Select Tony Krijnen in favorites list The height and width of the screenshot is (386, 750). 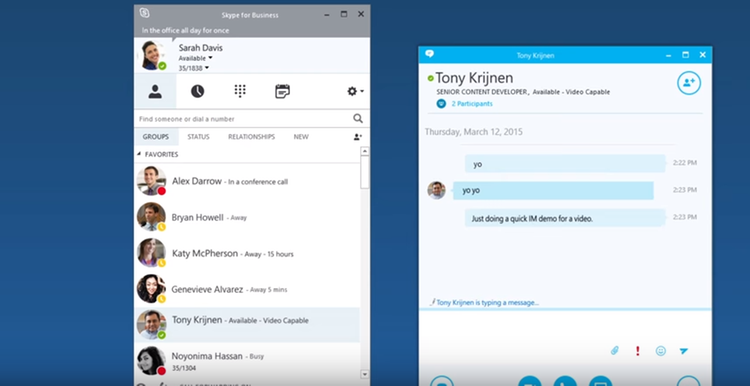pyautogui.click(x=247, y=325)
